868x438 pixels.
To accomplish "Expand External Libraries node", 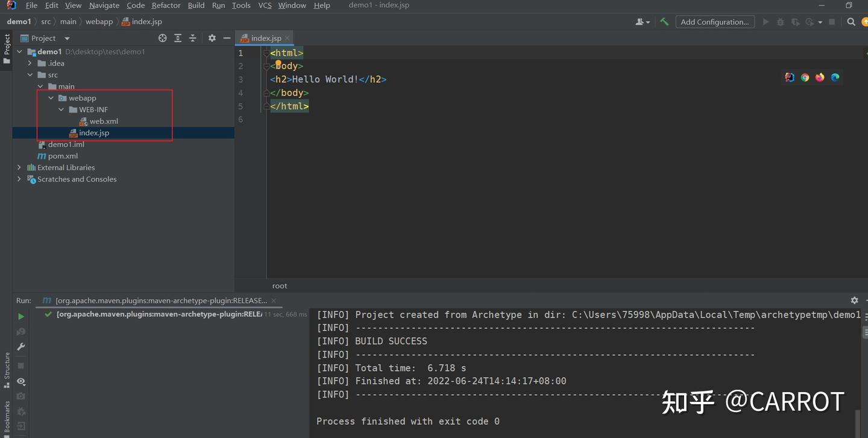I will coord(19,168).
